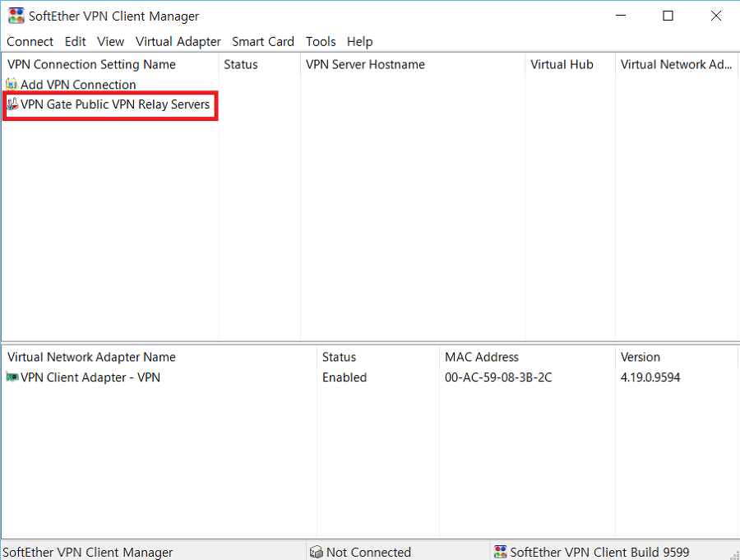Open the Connect menu
The image size is (740, 560).
(x=30, y=42)
